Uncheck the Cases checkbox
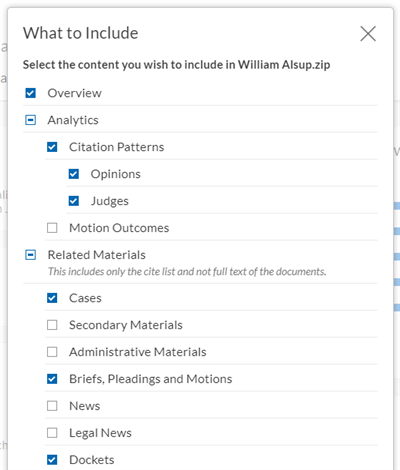This screenshot has height=470, width=400. pyautogui.click(x=52, y=298)
